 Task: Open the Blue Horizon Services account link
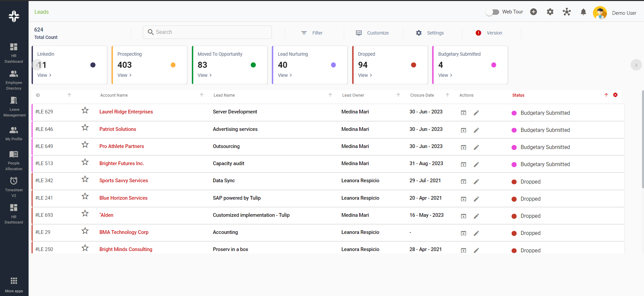point(123,198)
